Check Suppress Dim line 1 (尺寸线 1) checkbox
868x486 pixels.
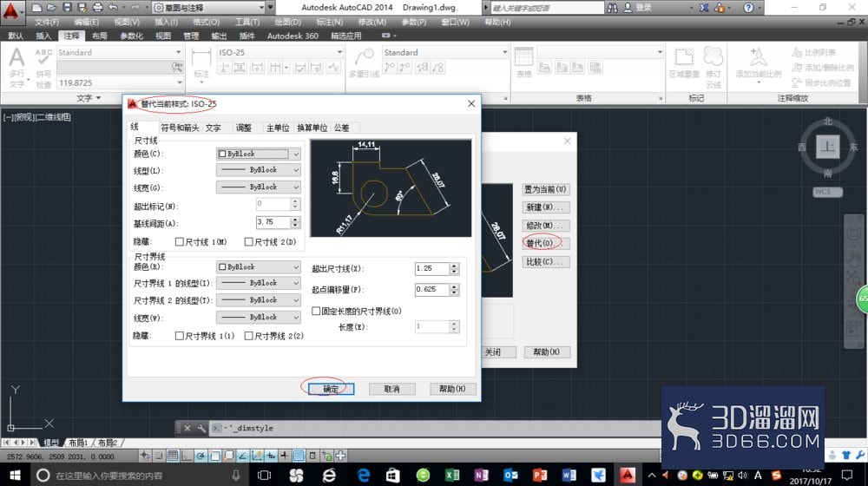(180, 241)
